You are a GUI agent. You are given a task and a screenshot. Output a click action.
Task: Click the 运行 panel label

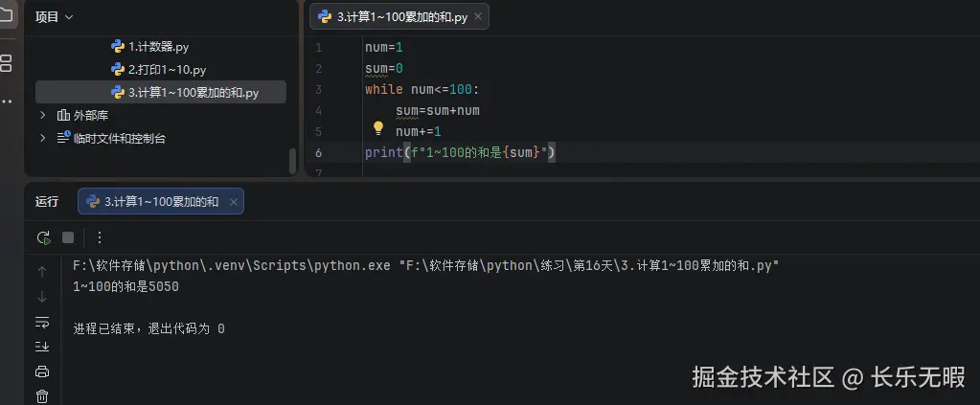pyautogui.click(x=47, y=201)
